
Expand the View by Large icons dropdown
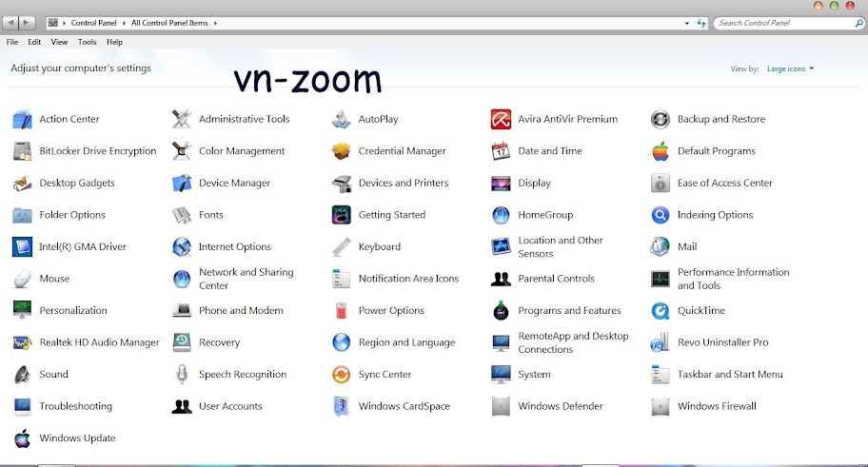790,68
